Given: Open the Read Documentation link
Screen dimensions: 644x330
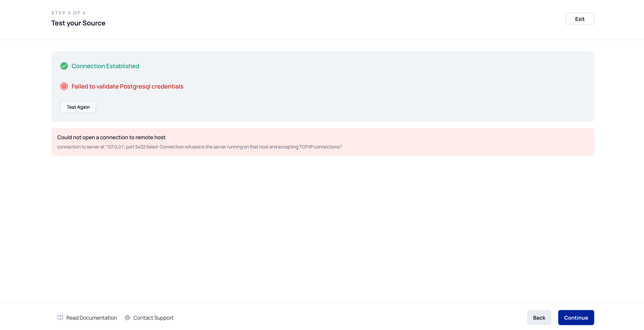Looking at the screenshot, I should point(91,318).
